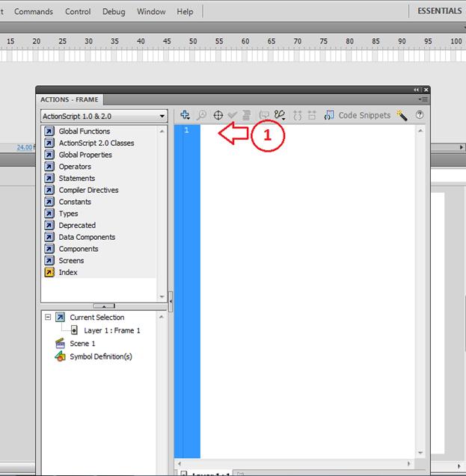466x476 pixels.
Task: Open the Help menu
Action: (185, 11)
